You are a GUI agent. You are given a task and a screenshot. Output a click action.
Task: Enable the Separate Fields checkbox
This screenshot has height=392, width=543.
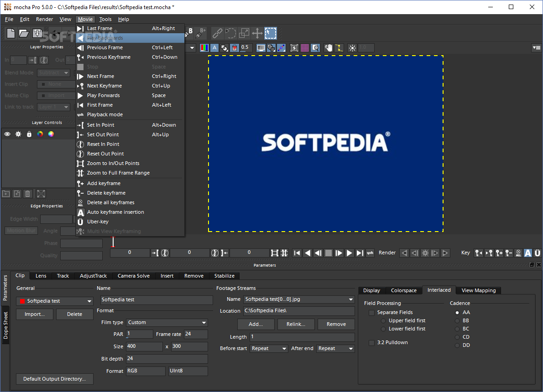[x=372, y=313]
